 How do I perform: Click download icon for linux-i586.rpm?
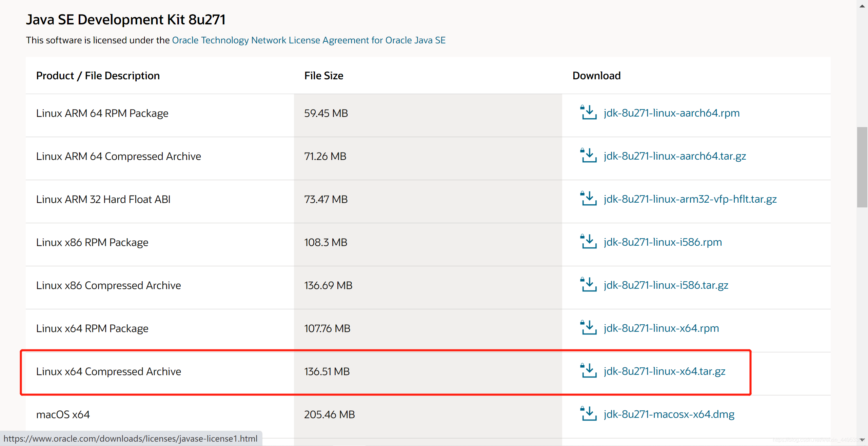(588, 242)
